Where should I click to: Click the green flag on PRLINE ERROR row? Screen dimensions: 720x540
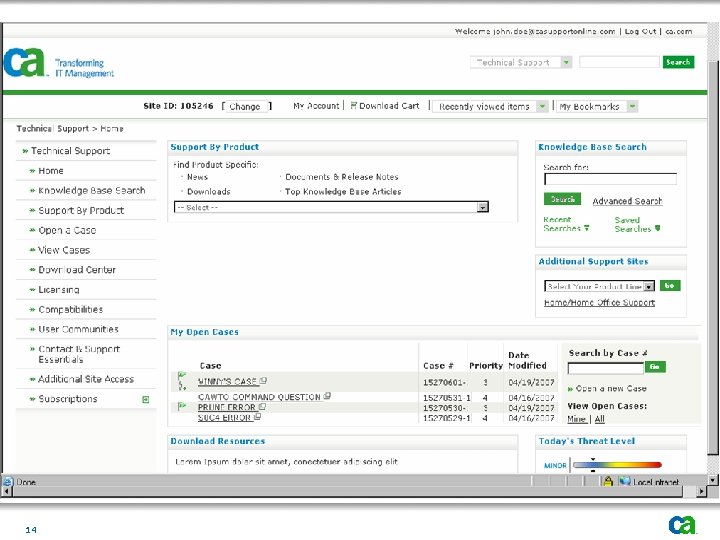(182, 406)
